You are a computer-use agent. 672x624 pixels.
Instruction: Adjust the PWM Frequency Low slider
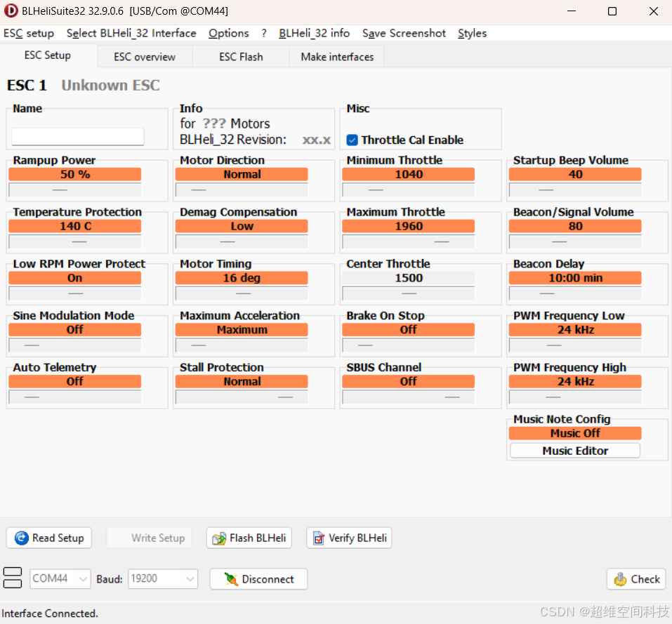[574, 345]
